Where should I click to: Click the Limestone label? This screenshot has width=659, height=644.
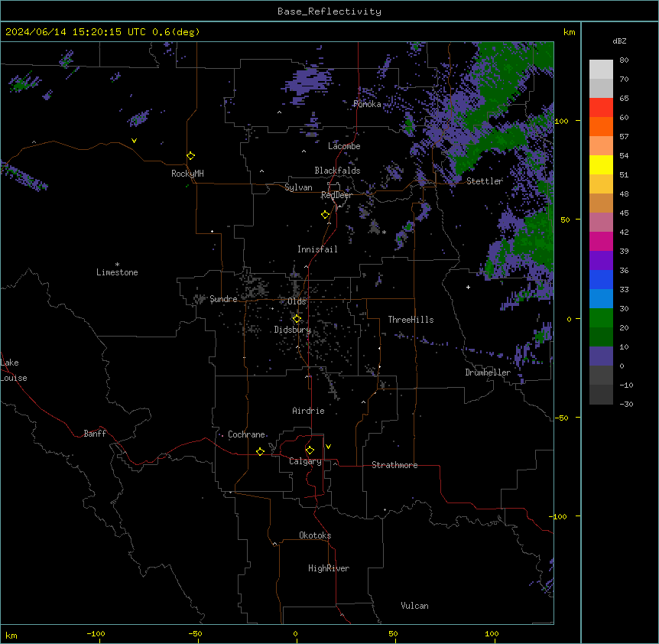point(117,272)
